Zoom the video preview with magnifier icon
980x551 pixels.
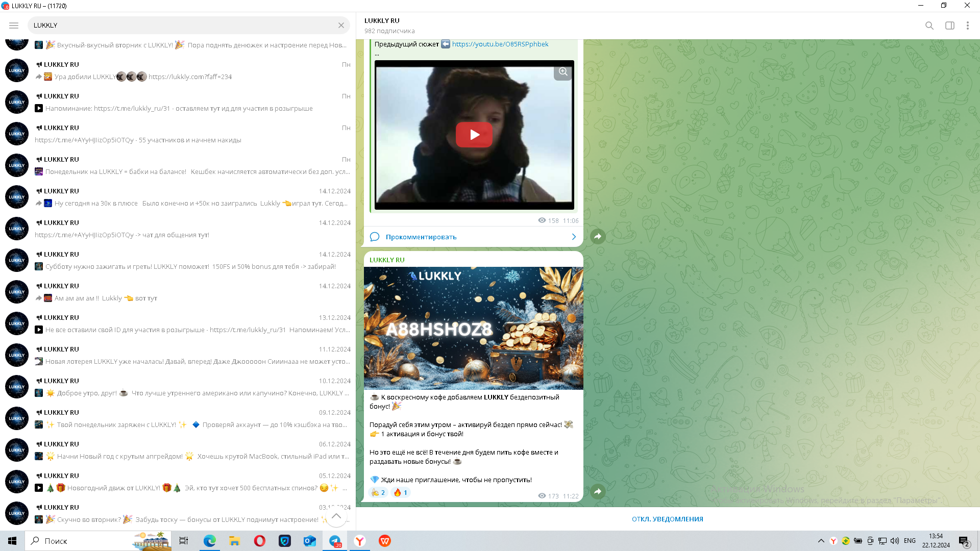pos(563,72)
